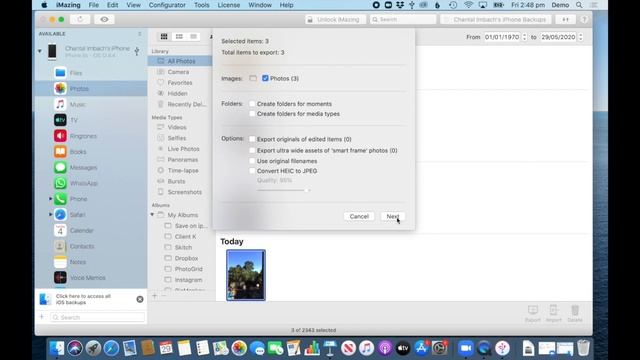
Task: Click the Delete trash button
Action: [575, 313]
